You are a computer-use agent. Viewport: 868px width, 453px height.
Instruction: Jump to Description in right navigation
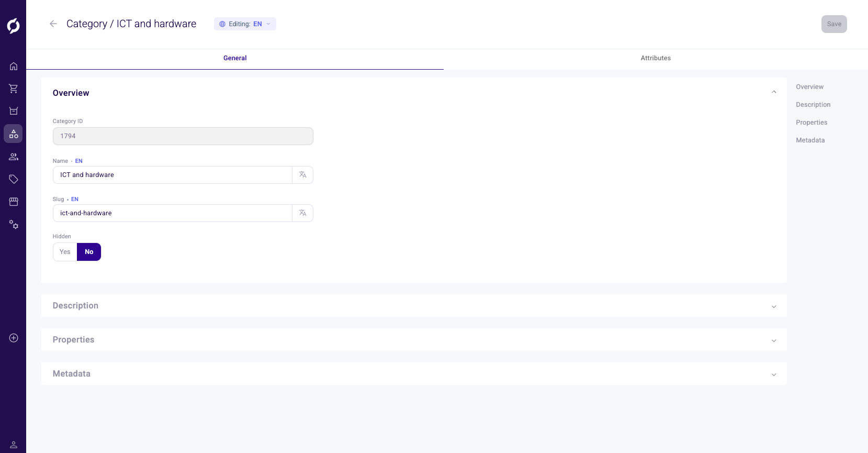coord(813,105)
